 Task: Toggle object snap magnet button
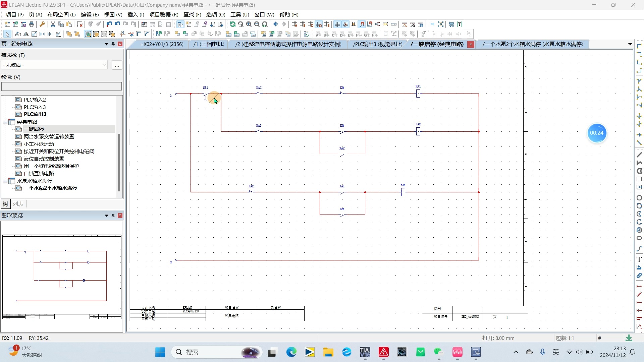362,24
